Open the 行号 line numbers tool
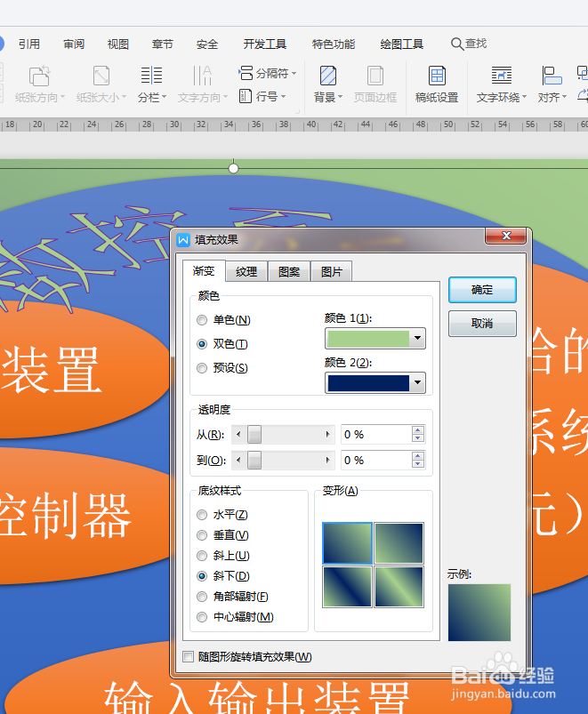Image resolution: width=588 pixels, height=714 pixels. [262, 97]
